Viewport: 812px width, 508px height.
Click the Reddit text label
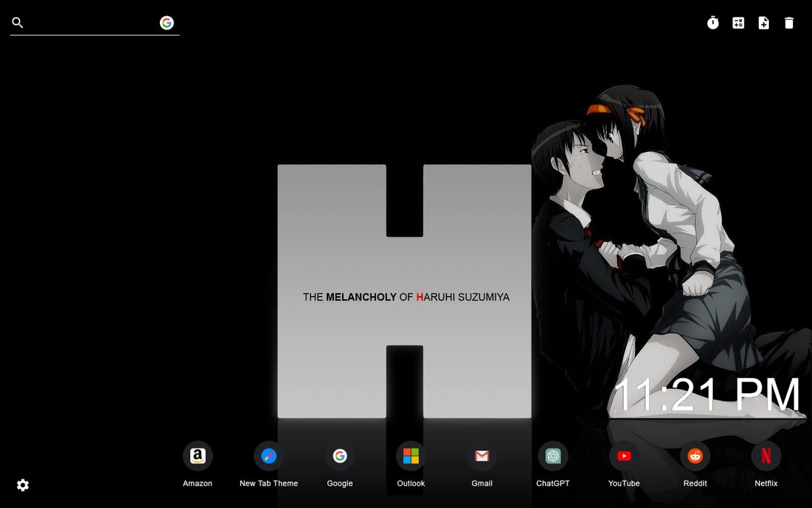click(x=695, y=483)
